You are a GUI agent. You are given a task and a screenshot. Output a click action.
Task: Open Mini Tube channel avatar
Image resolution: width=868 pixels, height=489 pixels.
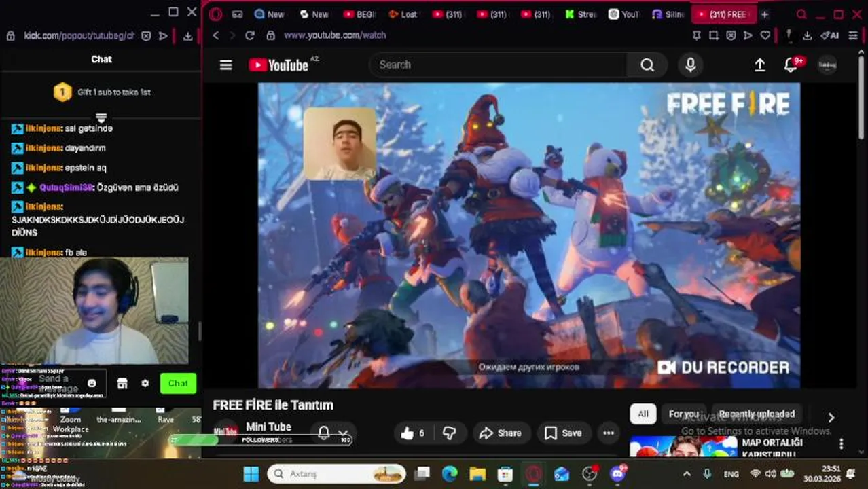(x=225, y=432)
